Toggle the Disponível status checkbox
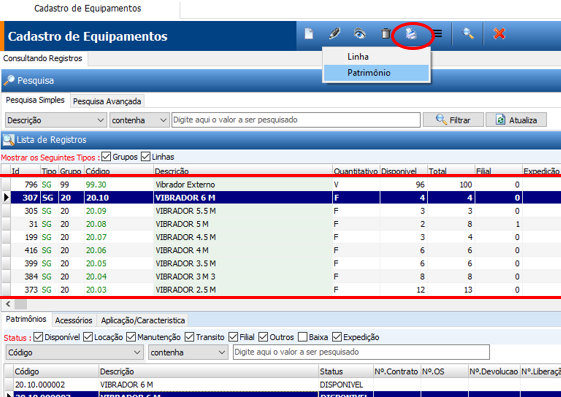561x397 pixels. (38, 337)
